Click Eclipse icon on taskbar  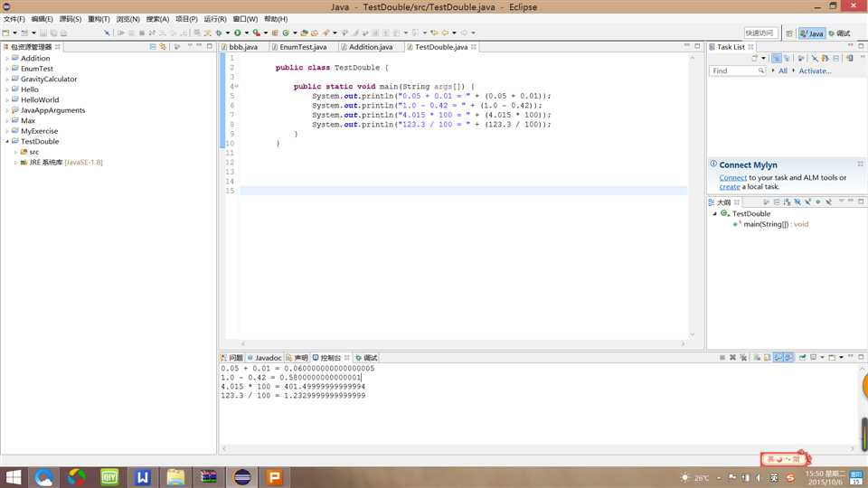(x=242, y=477)
